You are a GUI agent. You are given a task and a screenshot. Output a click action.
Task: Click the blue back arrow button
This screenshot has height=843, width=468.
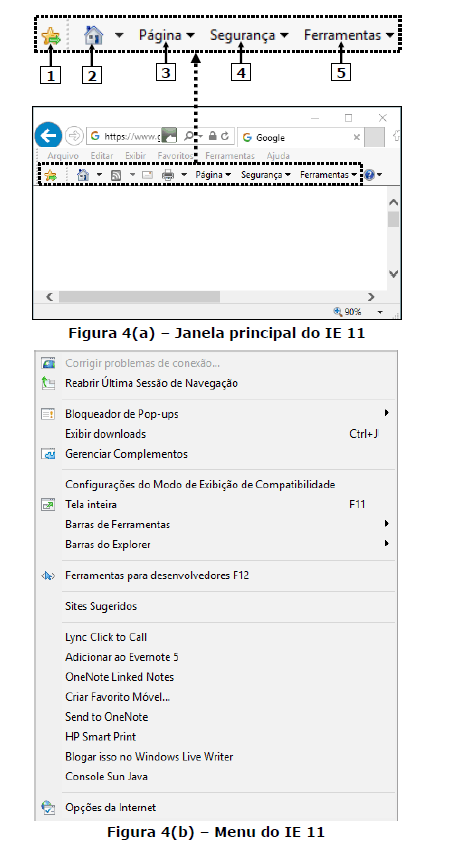point(48,136)
